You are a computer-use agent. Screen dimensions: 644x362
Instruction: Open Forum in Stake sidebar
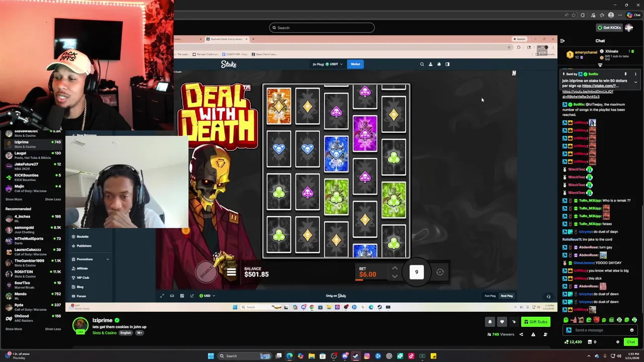pos(78,296)
